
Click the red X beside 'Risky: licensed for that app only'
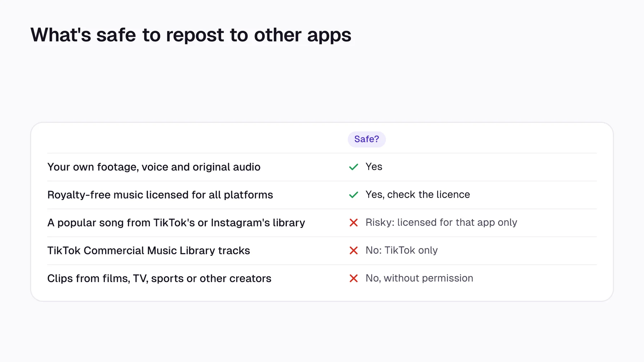353,223
